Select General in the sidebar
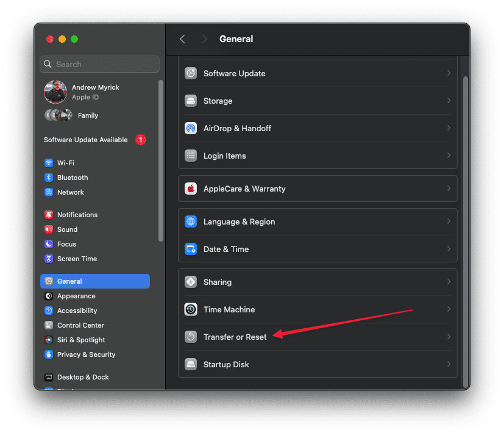This screenshot has width=504, height=435. 95,281
